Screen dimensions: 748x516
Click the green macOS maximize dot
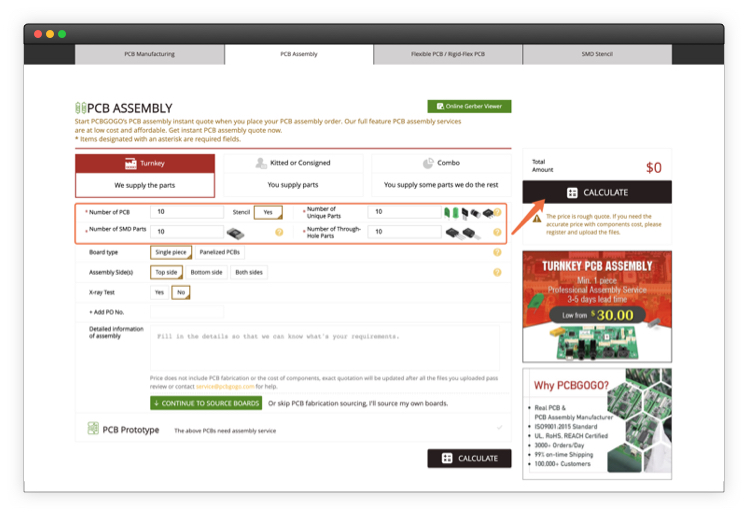pyautogui.click(x=62, y=34)
